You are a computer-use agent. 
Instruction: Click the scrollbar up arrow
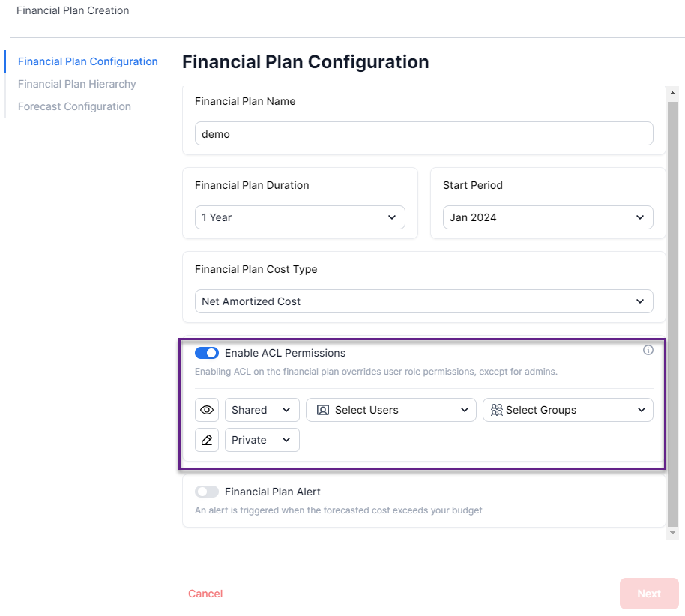pyautogui.click(x=672, y=93)
